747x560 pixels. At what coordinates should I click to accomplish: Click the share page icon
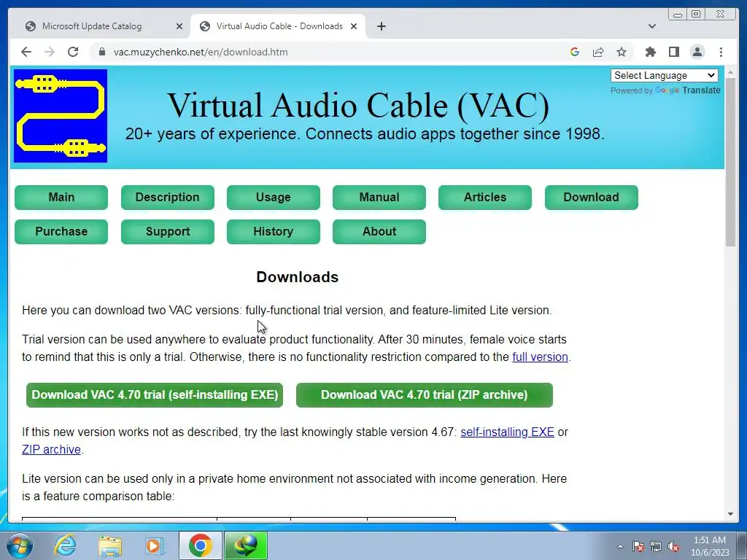(x=598, y=52)
